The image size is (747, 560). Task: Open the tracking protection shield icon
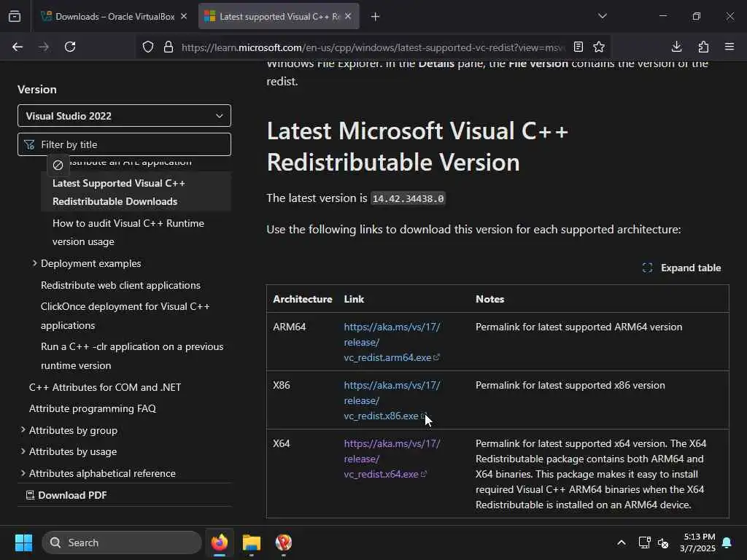pos(148,47)
